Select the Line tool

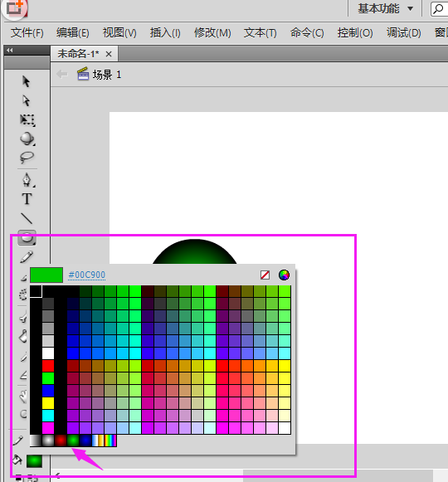[x=27, y=218]
